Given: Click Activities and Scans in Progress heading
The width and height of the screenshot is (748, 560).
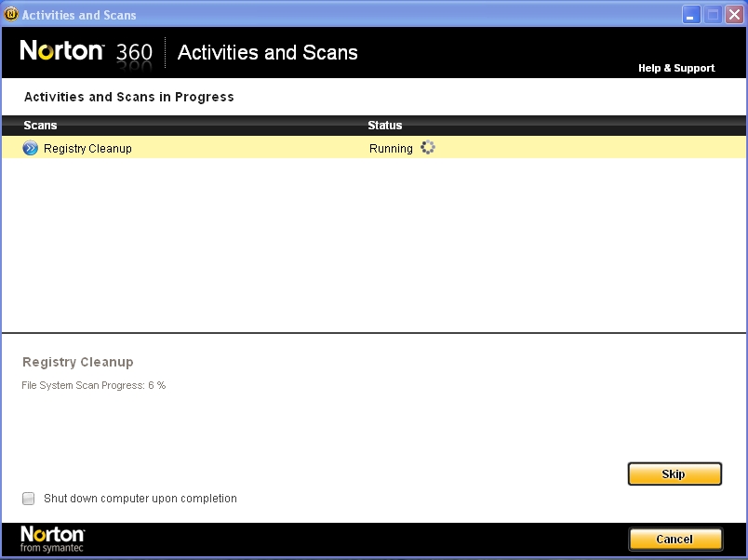Looking at the screenshot, I should (x=129, y=97).
